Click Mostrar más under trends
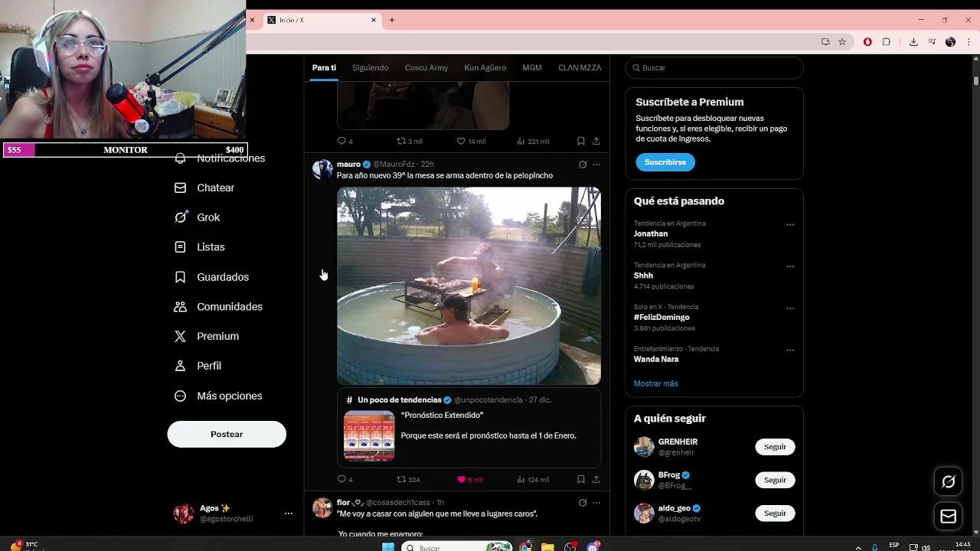Image resolution: width=980 pixels, height=551 pixels. pos(655,383)
